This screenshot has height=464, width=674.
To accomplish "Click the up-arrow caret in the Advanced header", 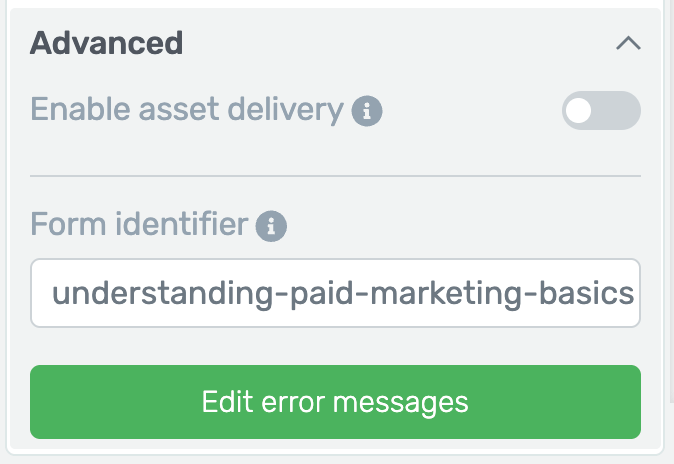I will click(x=628, y=43).
